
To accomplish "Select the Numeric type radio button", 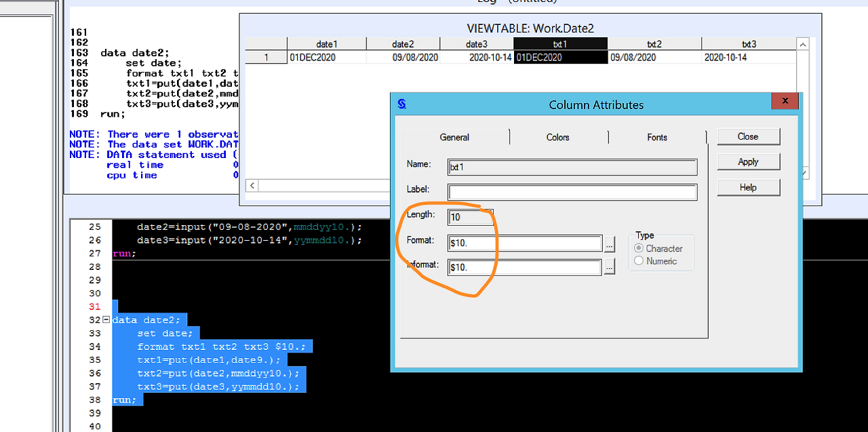I will click(637, 261).
